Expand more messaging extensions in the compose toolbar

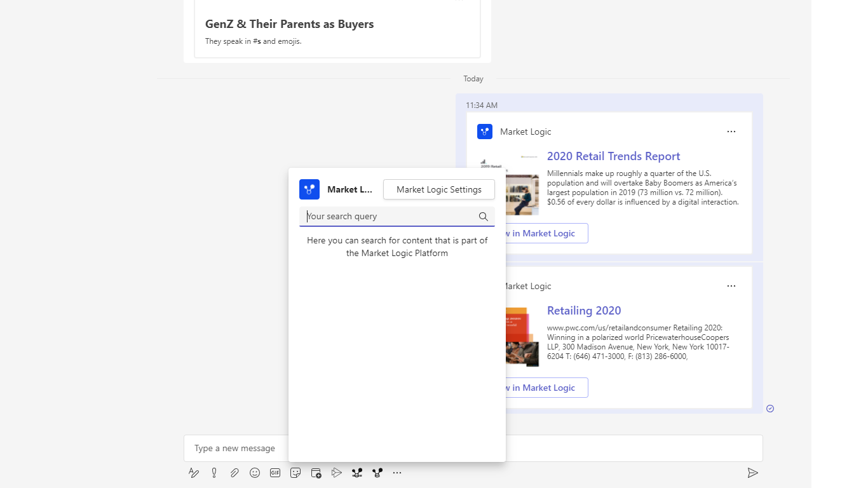point(397,473)
